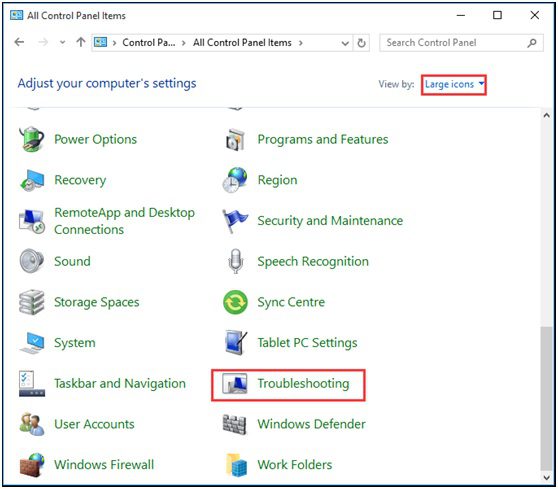
Task: Open Taskbar and Navigation icon
Action: pos(32,384)
